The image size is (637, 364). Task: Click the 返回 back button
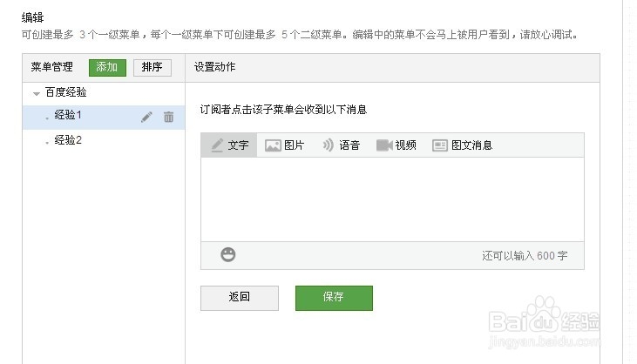pyautogui.click(x=240, y=297)
